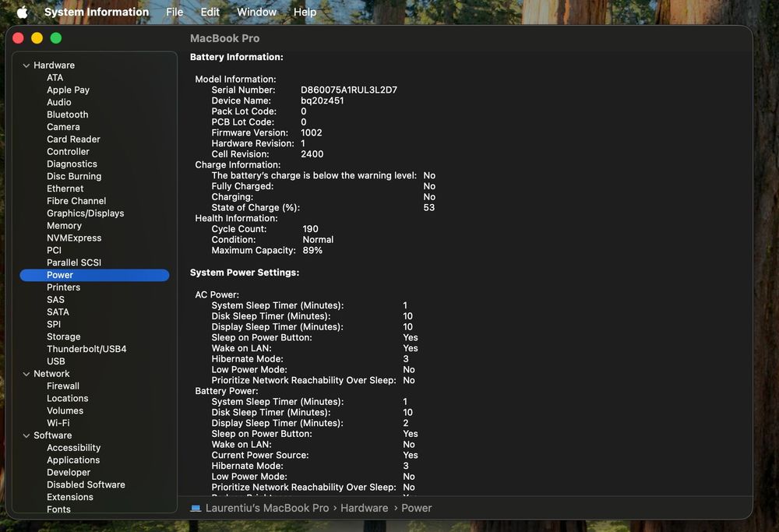The image size is (779, 532).
Task: Click the Maximum Capacity value 89%
Action: [312, 250]
